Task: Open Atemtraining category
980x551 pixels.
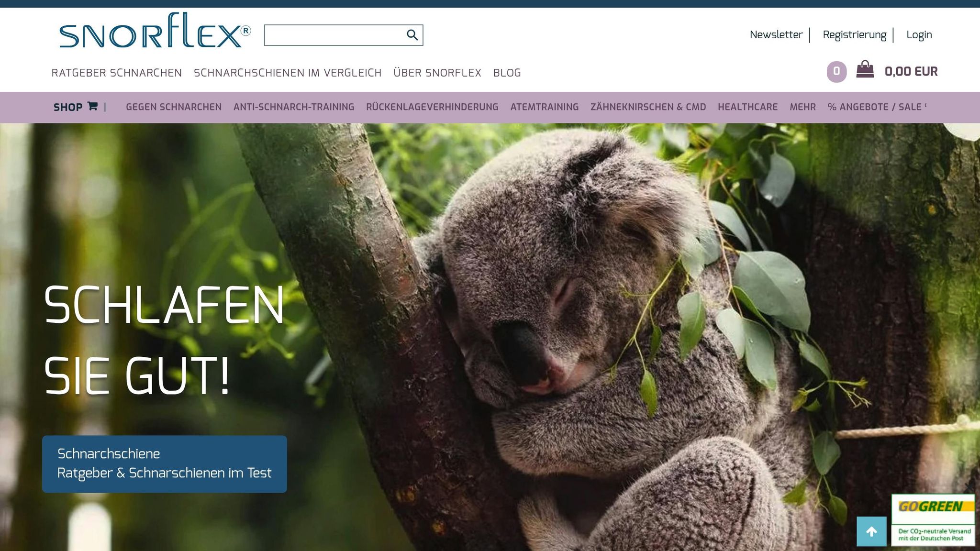Action: click(545, 107)
